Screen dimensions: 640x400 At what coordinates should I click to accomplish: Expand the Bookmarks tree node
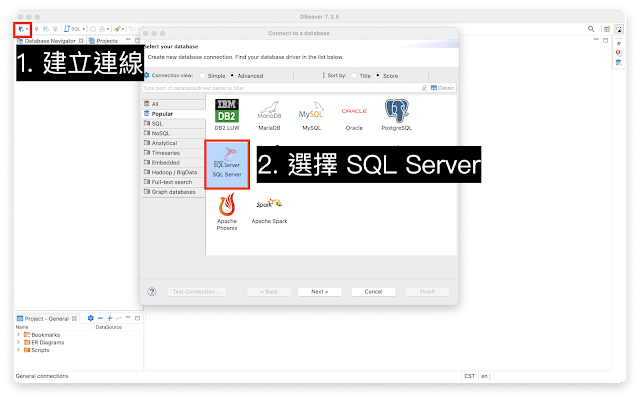(x=18, y=335)
